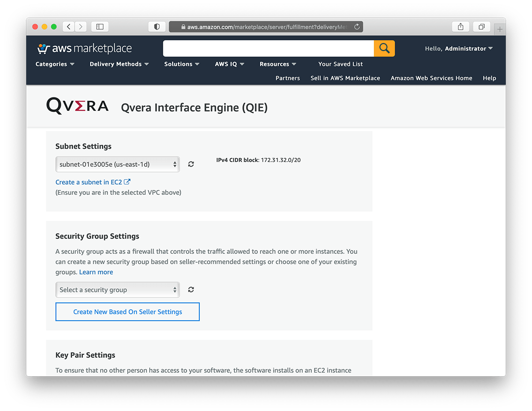Click Create New Based On Seller Settings
Viewport: 532px width, 411px height.
128,312
